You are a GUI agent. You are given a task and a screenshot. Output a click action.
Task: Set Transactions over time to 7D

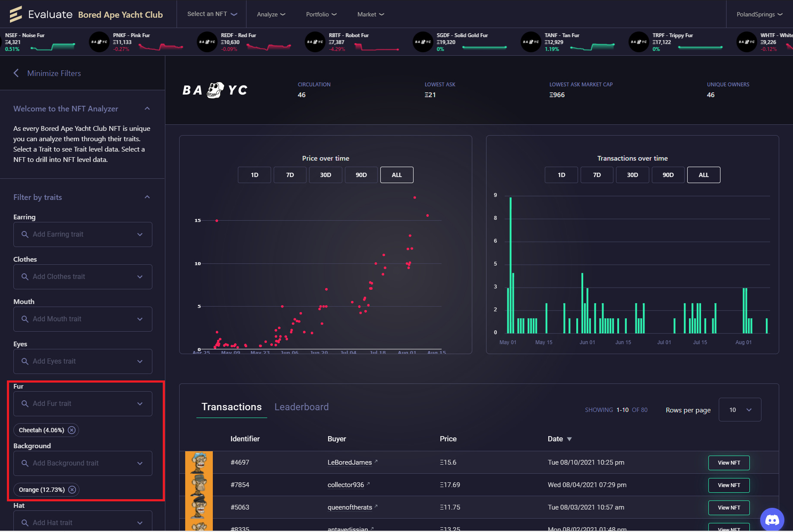tap(597, 175)
